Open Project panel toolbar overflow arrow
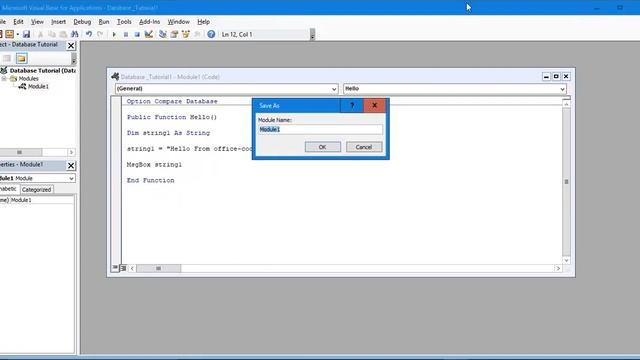The width and height of the screenshot is (640, 360). tap(73, 59)
